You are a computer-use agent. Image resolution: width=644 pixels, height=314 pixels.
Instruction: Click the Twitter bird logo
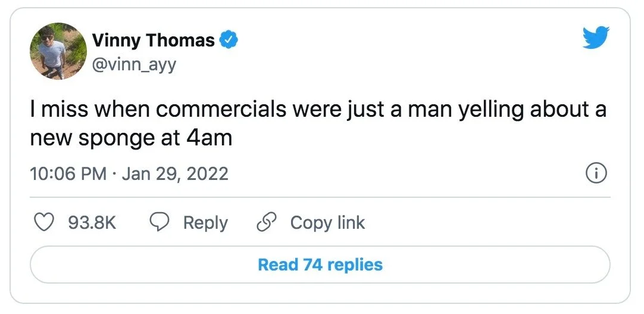(x=596, y=39)
